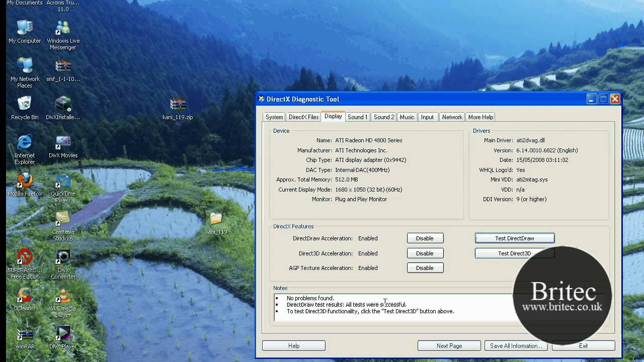Click the Help button

(x=294, y=346)
